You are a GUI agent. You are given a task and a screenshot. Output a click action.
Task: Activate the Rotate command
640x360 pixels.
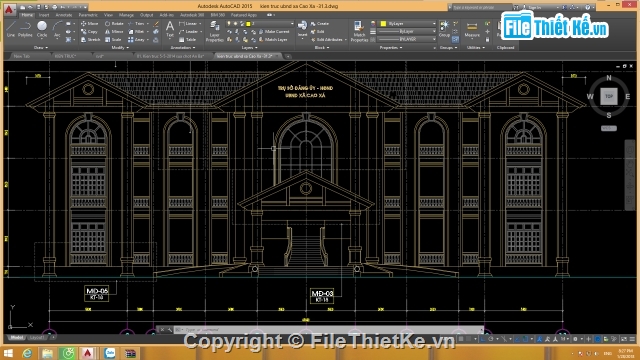(x=114, y=24)
